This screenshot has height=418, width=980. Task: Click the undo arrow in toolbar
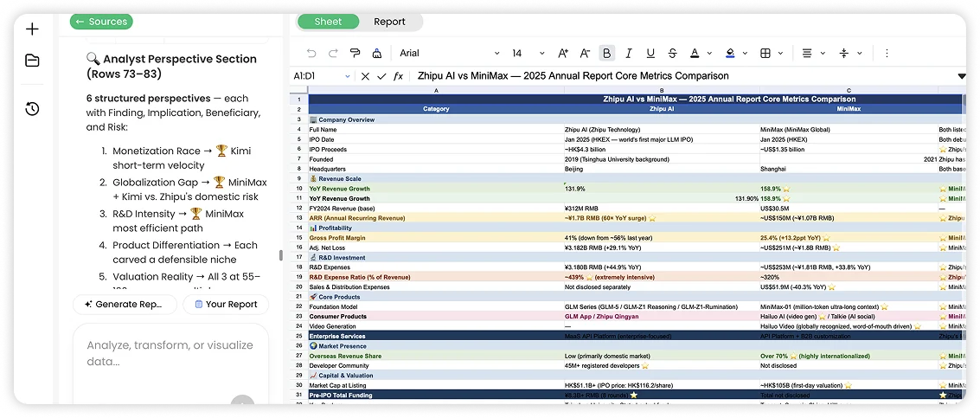311,53
